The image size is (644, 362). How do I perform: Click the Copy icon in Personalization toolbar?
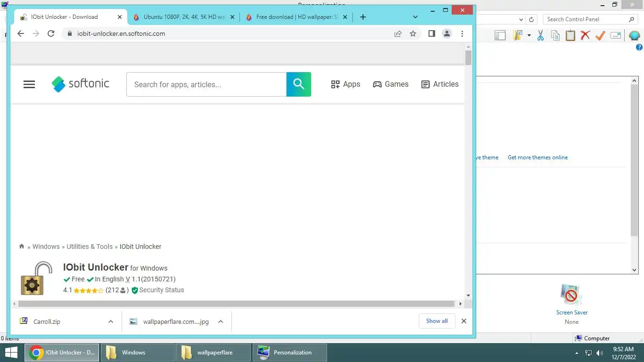click(x=555, y=35)
